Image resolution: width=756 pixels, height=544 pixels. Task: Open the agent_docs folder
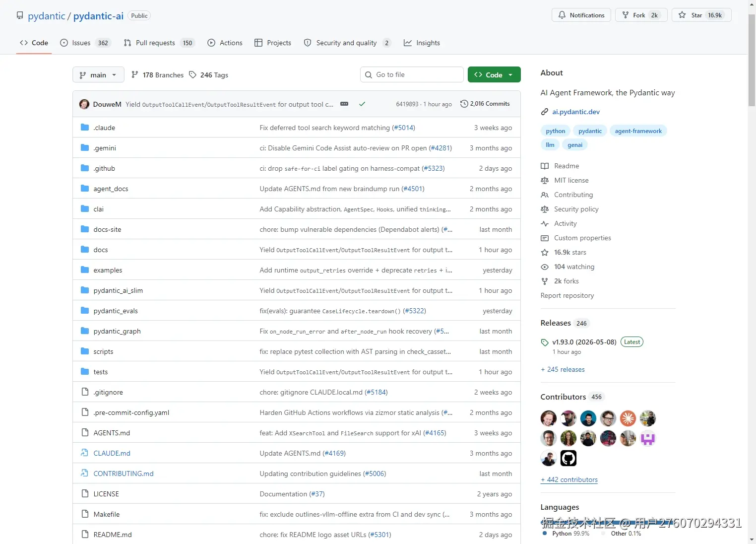pyautogui.click(x=111, y=189)
